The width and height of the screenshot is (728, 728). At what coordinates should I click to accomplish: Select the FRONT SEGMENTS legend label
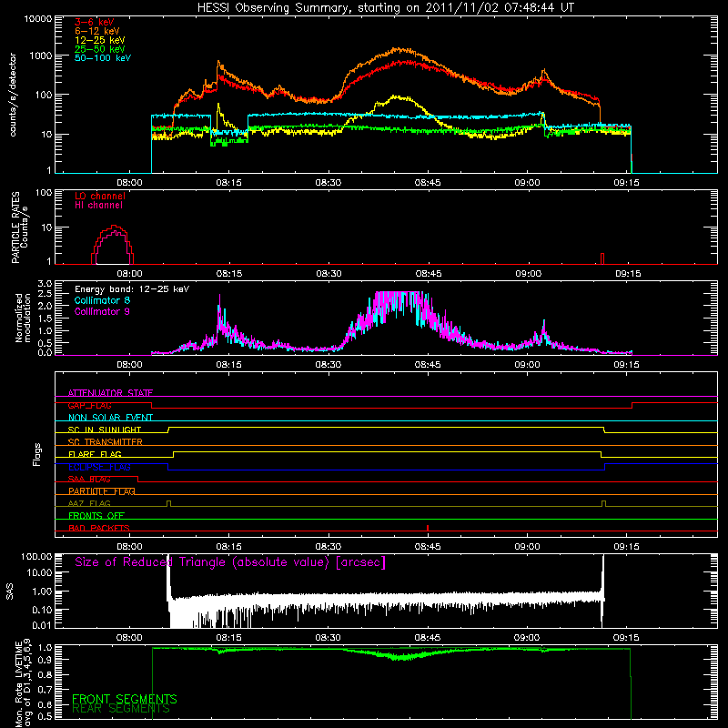125,699
